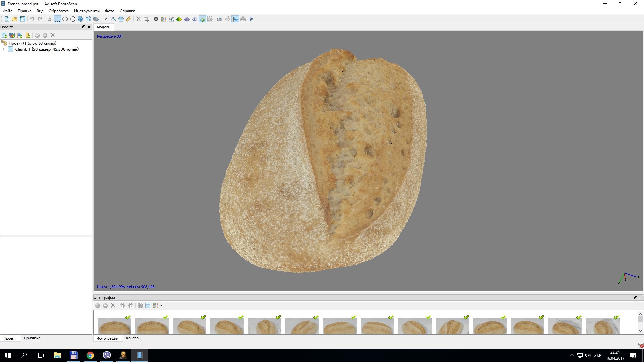Disable selected cameras via minus icon
Screen dimensions: 644x362
[45, 35]
